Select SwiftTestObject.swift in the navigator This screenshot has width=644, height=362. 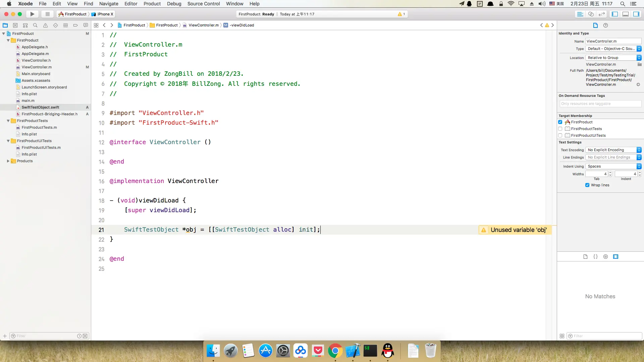pos(40,107)
